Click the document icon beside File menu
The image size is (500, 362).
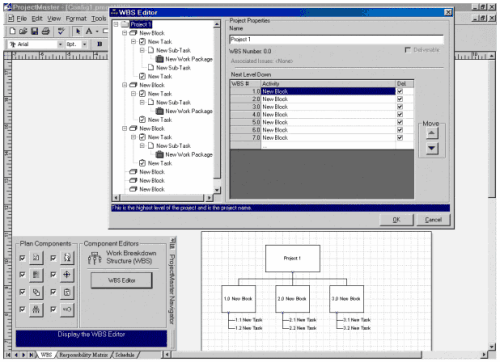pyautogui.click(x=11, y=18)
